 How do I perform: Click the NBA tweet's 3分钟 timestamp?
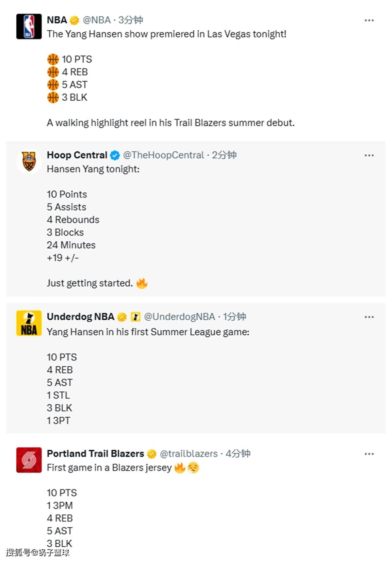click(131, 20)
